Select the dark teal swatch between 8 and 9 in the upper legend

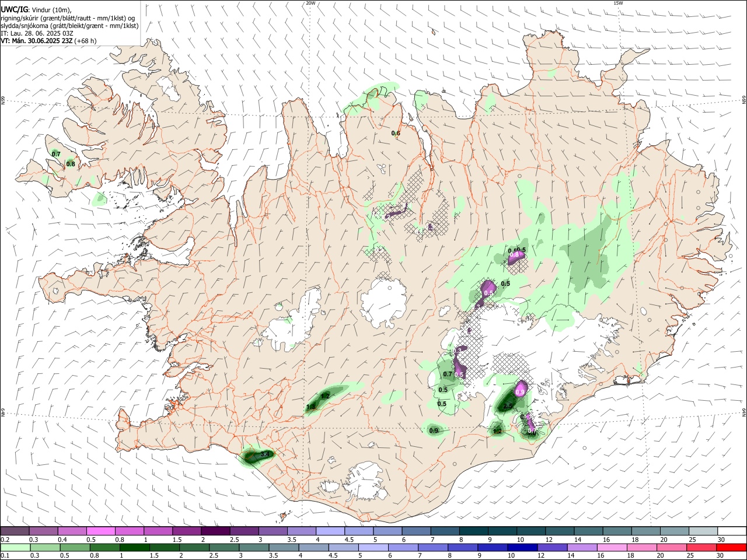[474, 531]
